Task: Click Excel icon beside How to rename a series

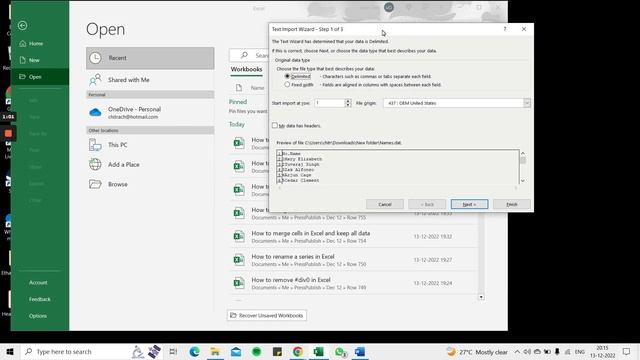Action: click(239, 260)
